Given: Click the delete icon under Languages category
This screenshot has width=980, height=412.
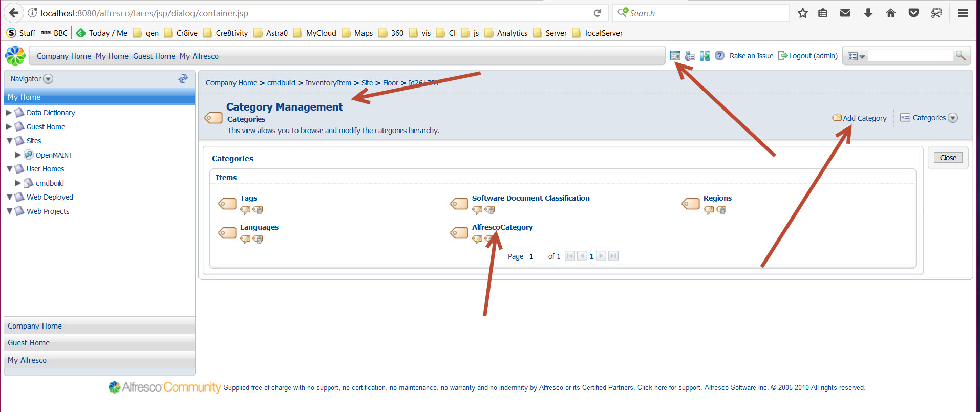Looking at the screenshot, I should click(258, 239).
